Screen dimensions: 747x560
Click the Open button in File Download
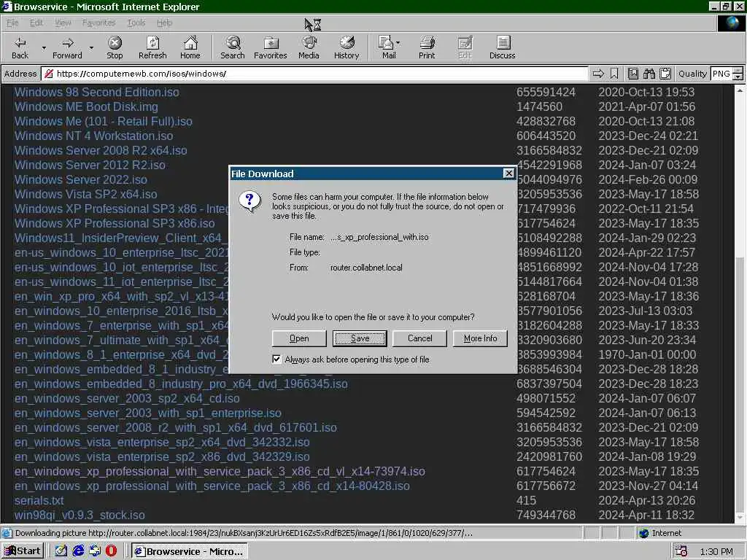[x=299, y=338]
